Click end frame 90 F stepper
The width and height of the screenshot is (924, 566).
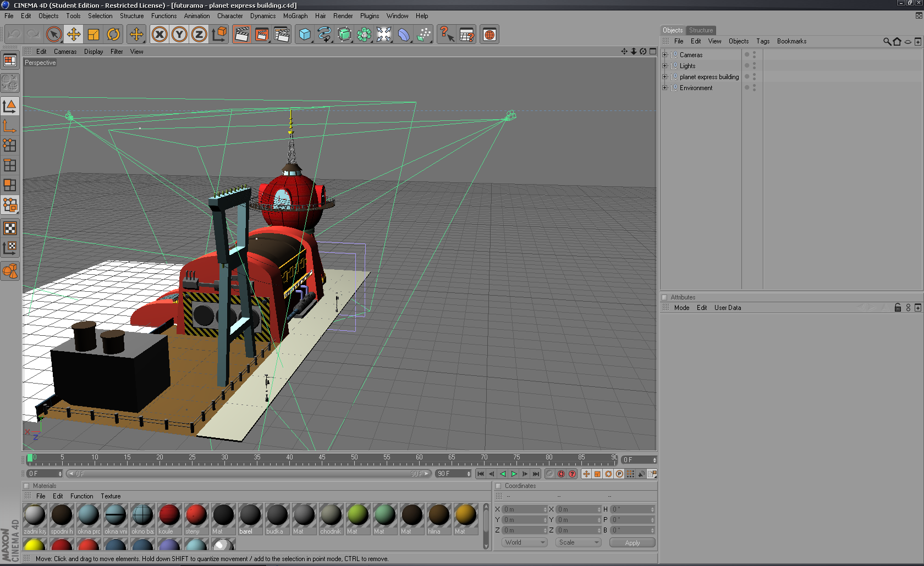pos(469,474)
